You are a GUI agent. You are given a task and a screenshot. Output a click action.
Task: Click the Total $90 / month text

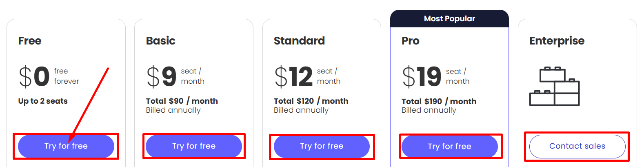coord(182,101)
